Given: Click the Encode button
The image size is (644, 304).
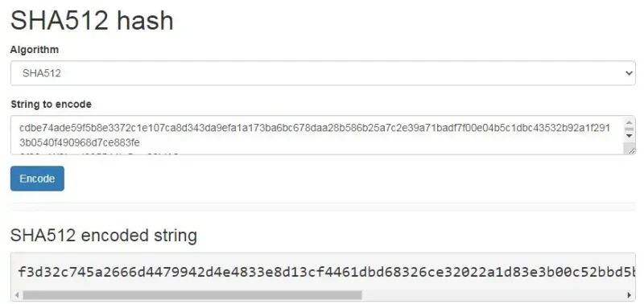Looking at the screenshot, I should pyautogui.click(x=37, y=179).
